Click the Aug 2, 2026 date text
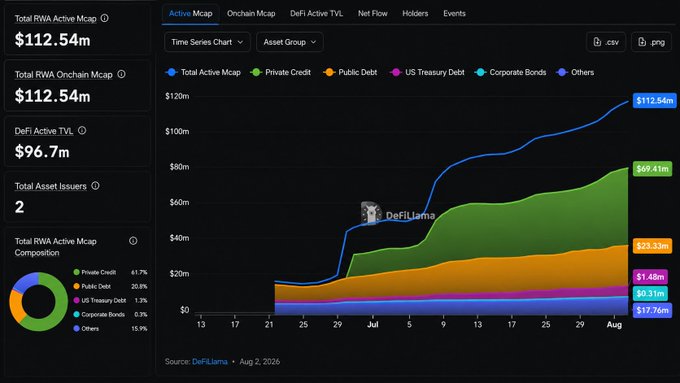Image resolution: width=680 pixels, height=383 pixels. [x=259, y=361]
